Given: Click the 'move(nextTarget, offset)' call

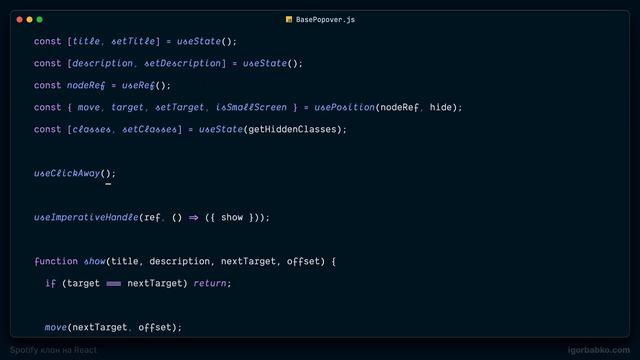Looking at the screenshot, I should coord(113,327).
